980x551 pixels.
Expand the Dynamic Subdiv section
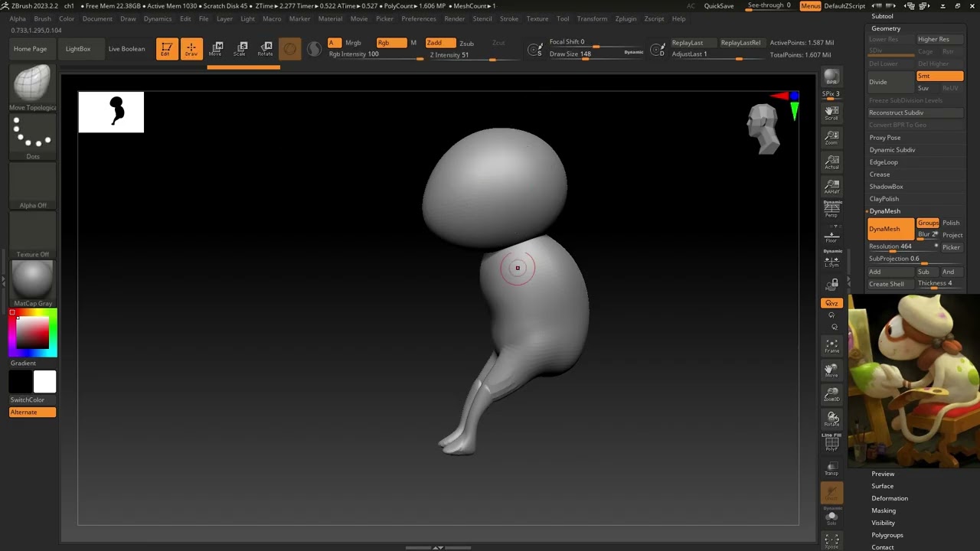pos(892,150)
